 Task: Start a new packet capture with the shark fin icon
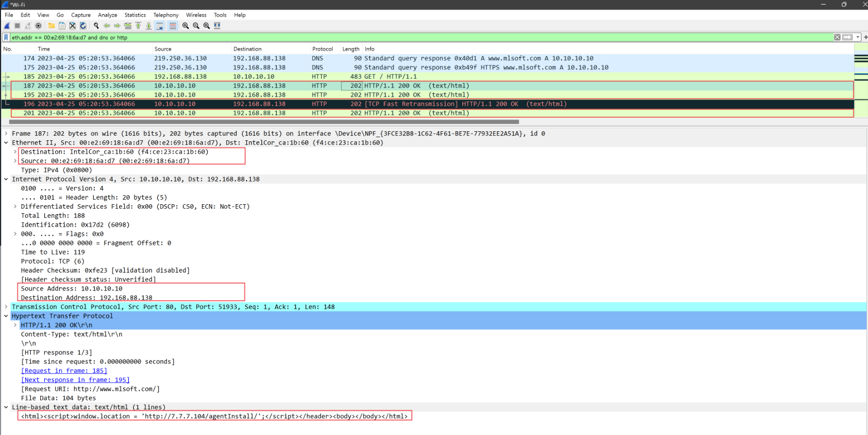pyautogui.click(x=7, y=26)
